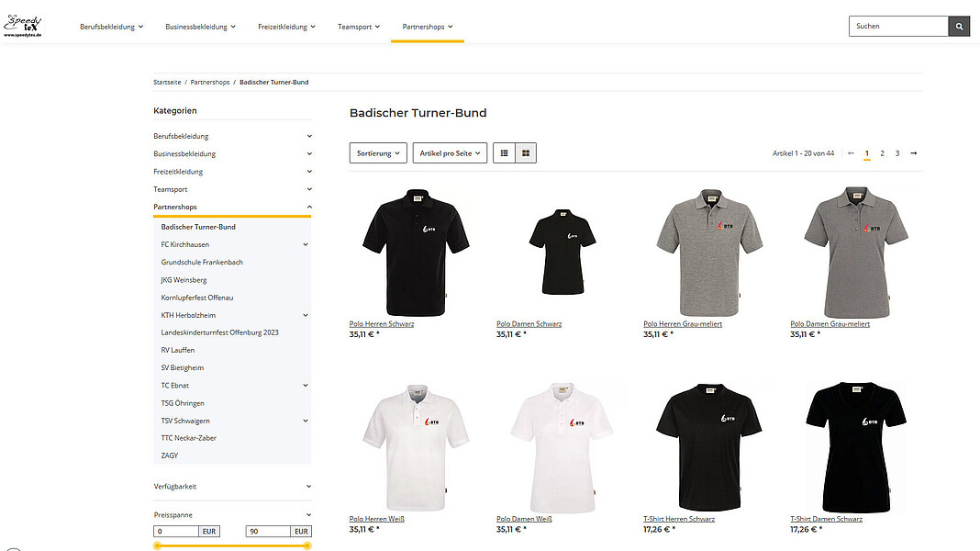Open Kornlupferfest Offenau shop
980x551 pixels.
[x=197, y=298]
